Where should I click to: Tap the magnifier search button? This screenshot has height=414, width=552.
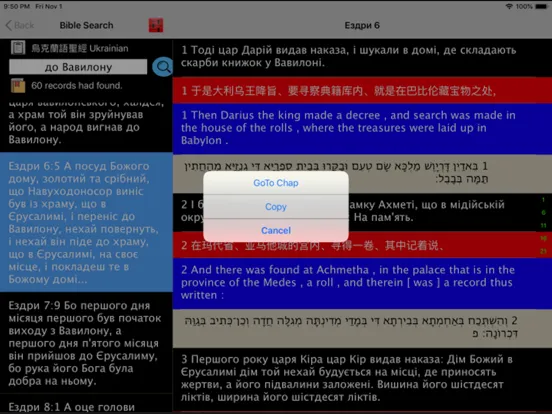click(163, 67)
